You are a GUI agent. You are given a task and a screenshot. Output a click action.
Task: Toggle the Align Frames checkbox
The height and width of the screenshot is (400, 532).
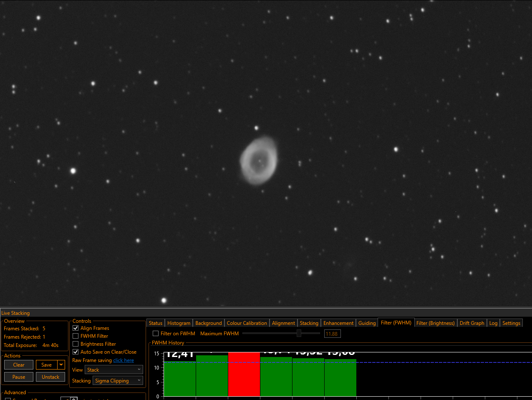76,328
